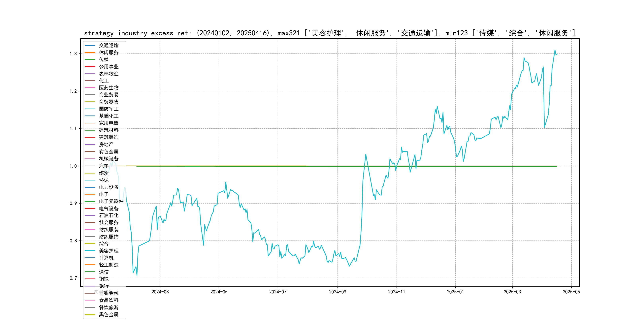
Task: Click the 国防军工 legend entry
Action: (109, 109)
